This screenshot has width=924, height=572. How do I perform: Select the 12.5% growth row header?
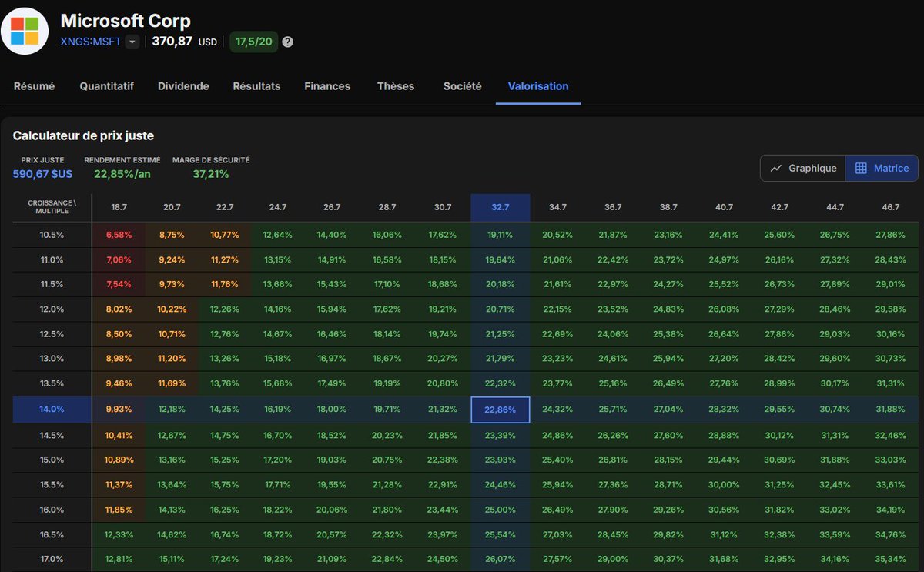(x=52, y=334)
